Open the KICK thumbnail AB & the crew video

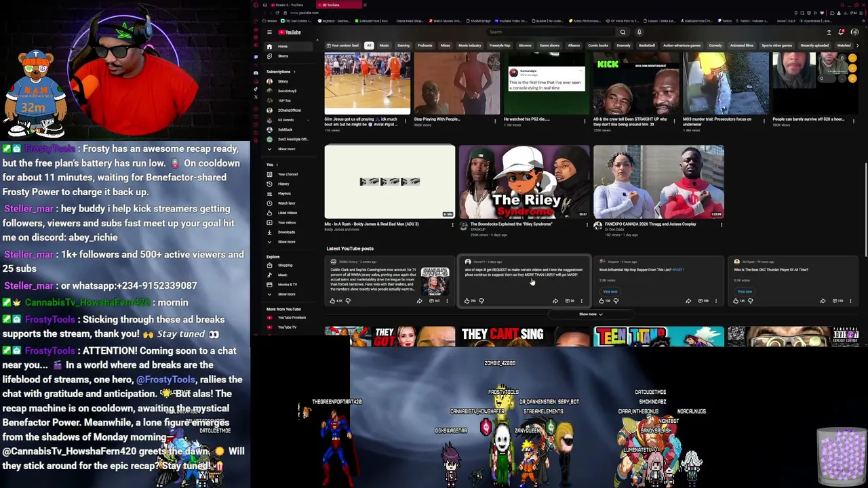click(x=635, y=83)
